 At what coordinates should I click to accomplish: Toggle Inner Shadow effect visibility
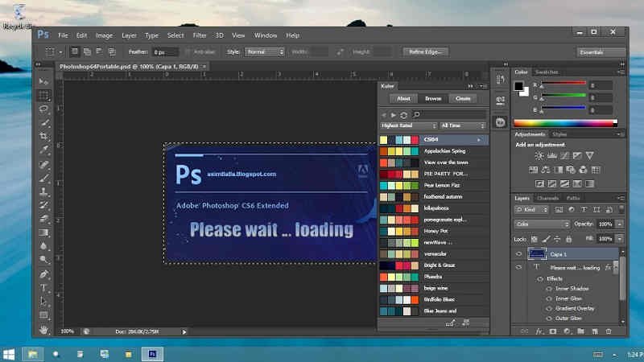[x=549, y=289]
